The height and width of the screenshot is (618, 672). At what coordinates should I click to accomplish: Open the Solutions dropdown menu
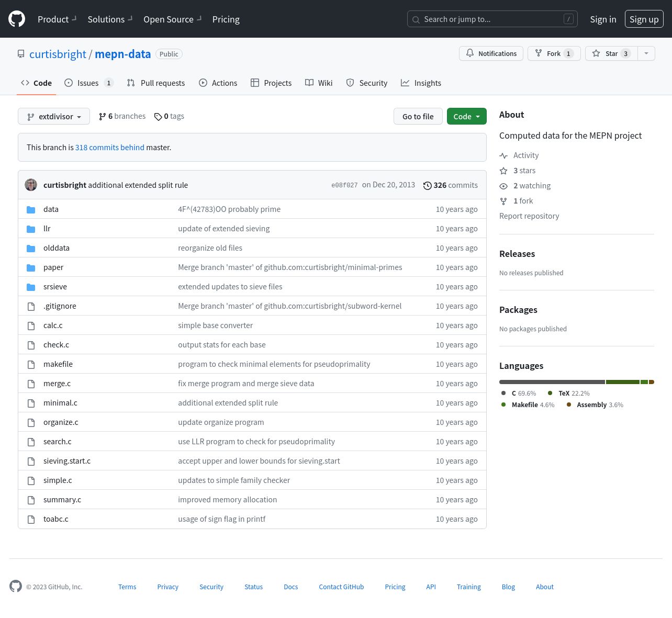pyautogui.click(x=110, y=19)
